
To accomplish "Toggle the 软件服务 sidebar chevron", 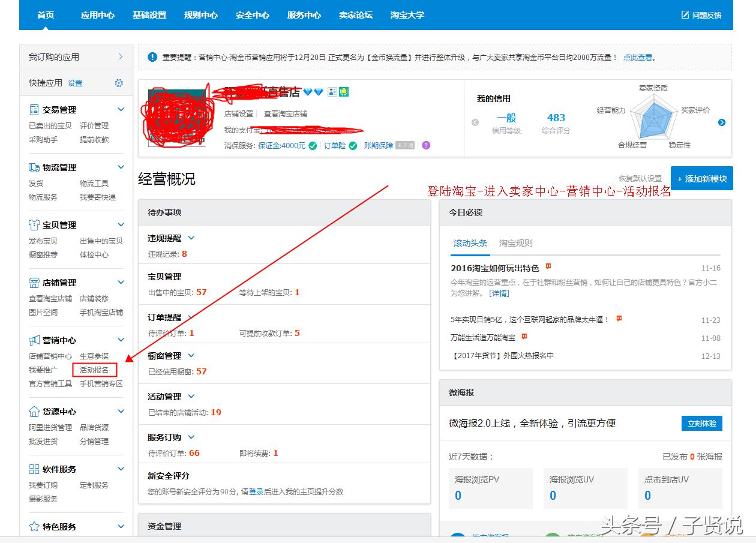I will coord(121,469).
